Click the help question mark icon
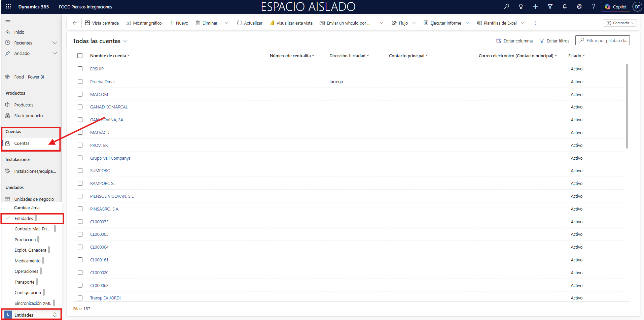Screen dimensions: 644x320 (594, 6)
